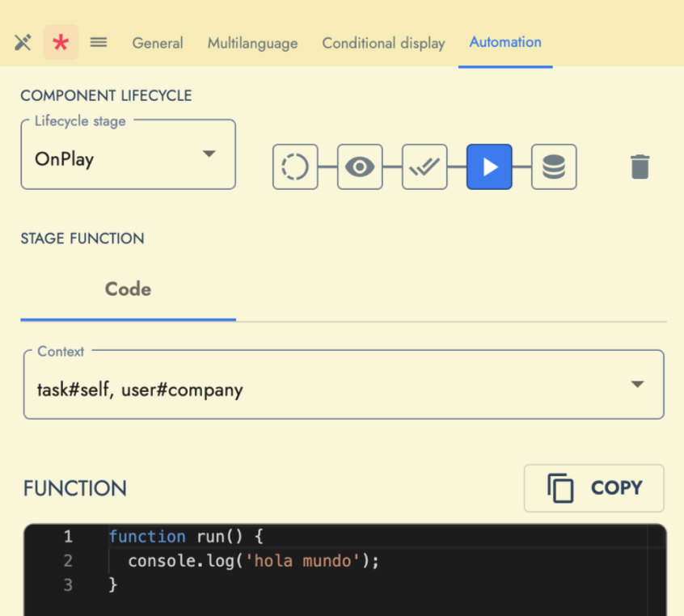The image size is (684, 616).
Task: Open the Context dropdown
Action: (344, 384)
